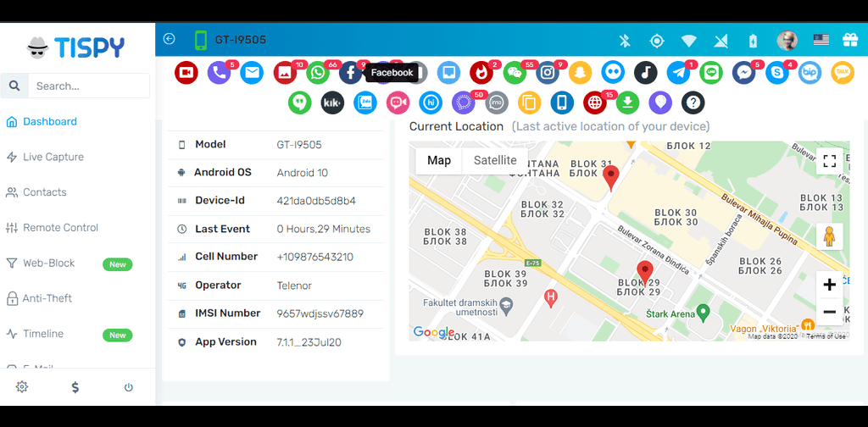This screenshot has height=427, width=868.
Task: Select GT-I9505 device in header
Action: pyautogui.click(x=231, y=40)
